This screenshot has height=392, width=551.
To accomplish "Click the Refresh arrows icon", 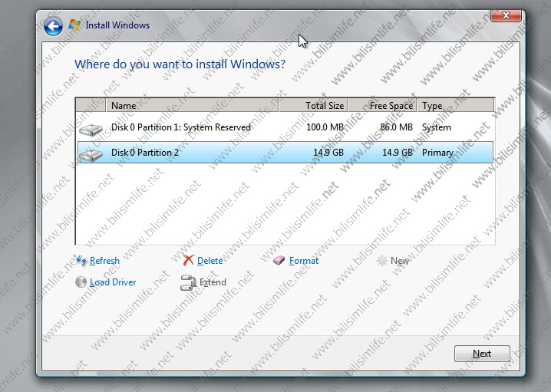I will pyautogui.click(x=81, y=261).
